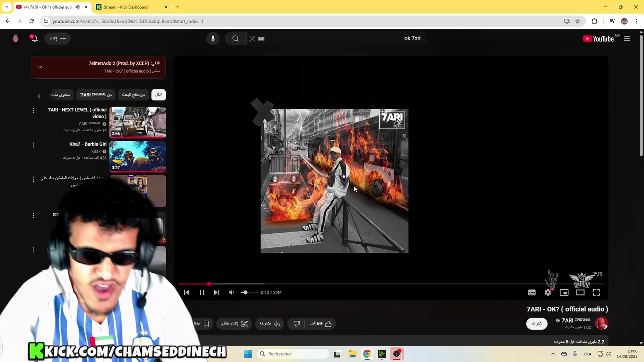Image resolution: width=644 pixels, height=362 pixels.
Task: Open the tab search dropdown arrow
Action: click(x=7, y=7)
